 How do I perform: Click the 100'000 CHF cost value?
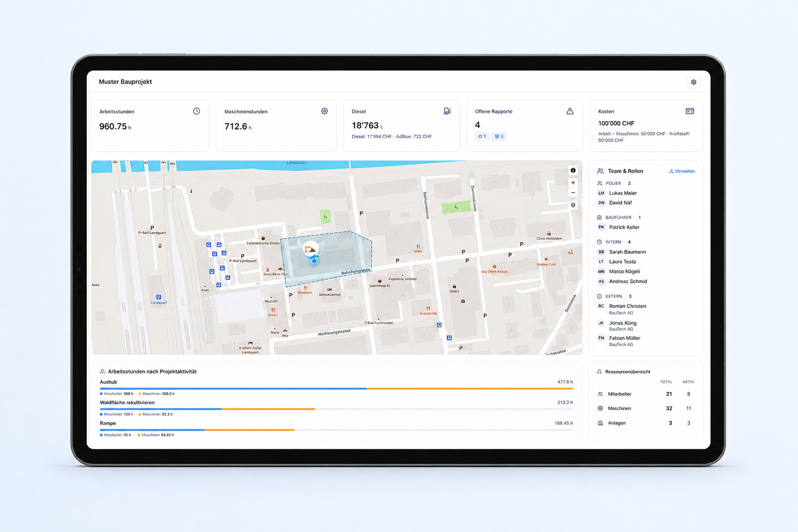[616, 124]
